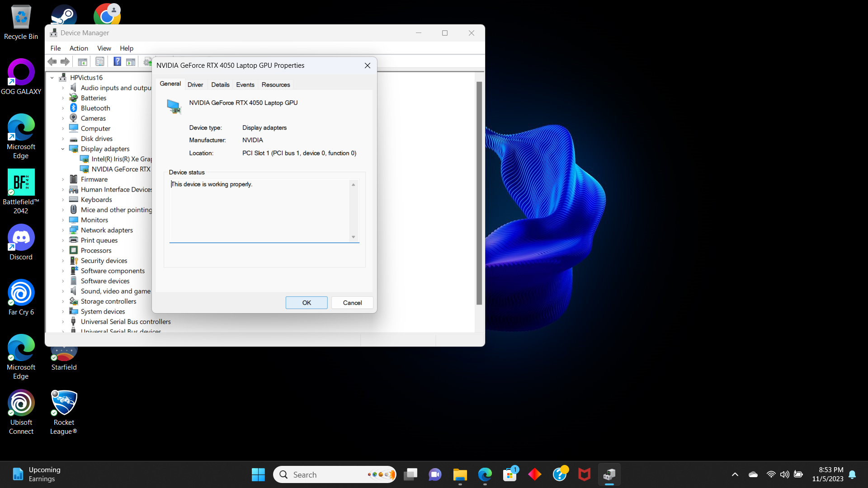Click the Driver tab in GPU properties
This screenshot has height=488, width=868.
click(x=195, y=84)
